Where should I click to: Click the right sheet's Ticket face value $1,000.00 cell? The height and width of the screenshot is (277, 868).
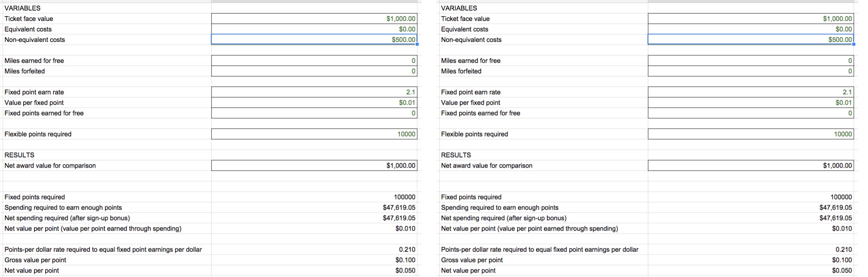[751, 19]
